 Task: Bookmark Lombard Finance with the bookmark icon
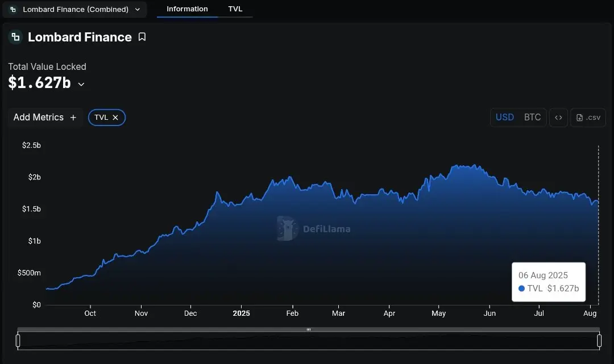[142, 37]
